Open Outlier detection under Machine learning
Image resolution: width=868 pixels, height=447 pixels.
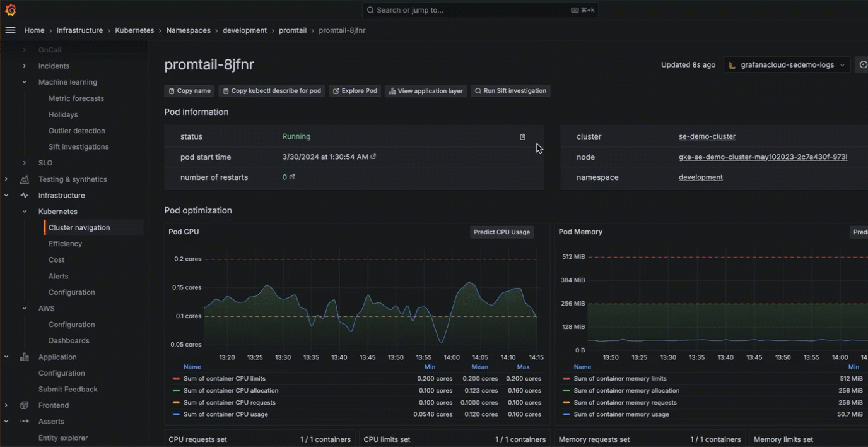tap(76, 131)
